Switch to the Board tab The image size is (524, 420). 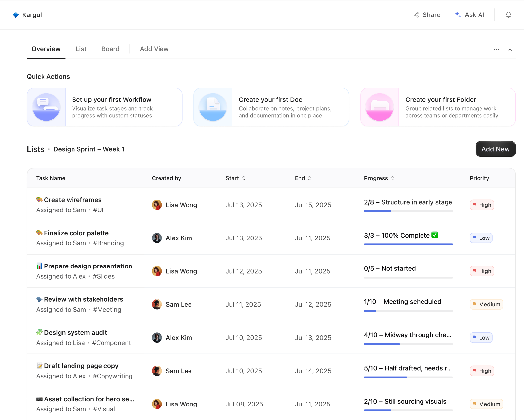coord(110,49)
